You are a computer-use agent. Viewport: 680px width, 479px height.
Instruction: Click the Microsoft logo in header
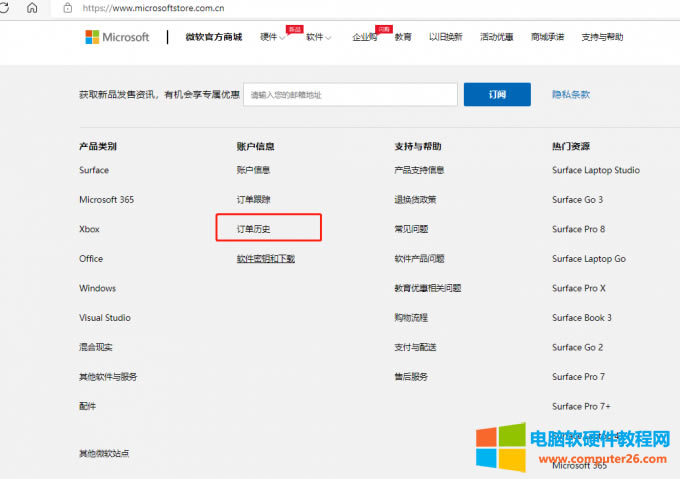pyautogui.click(x=117, y=37)
